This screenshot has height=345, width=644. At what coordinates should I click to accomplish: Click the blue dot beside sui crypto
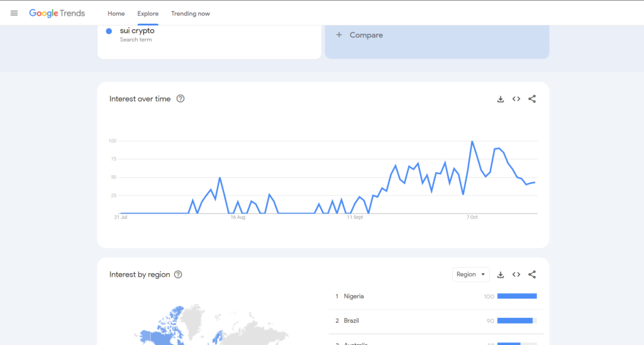coord(109,31)
